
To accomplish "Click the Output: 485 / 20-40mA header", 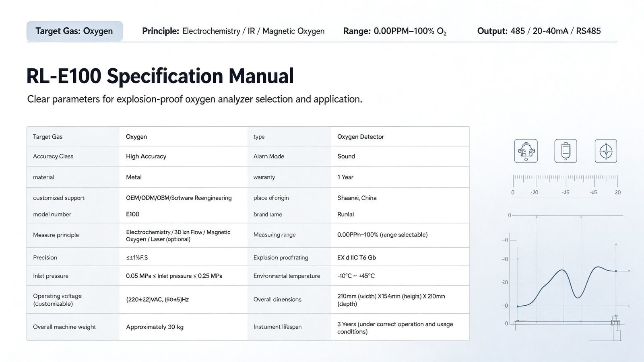I will [x=539, y=31].
